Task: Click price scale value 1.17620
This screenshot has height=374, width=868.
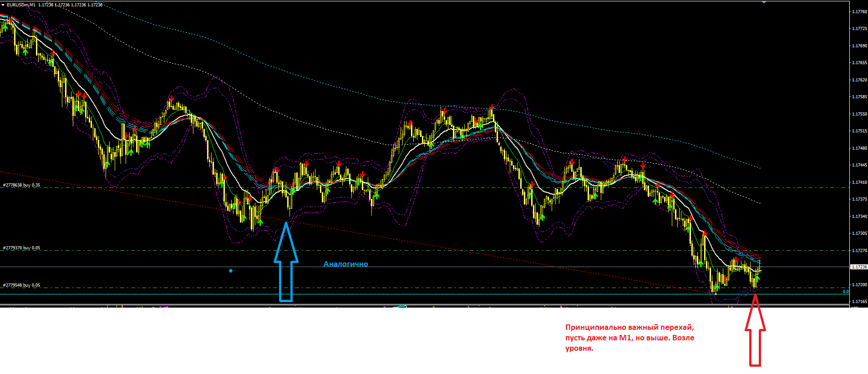Action: (x=859, y=80)
